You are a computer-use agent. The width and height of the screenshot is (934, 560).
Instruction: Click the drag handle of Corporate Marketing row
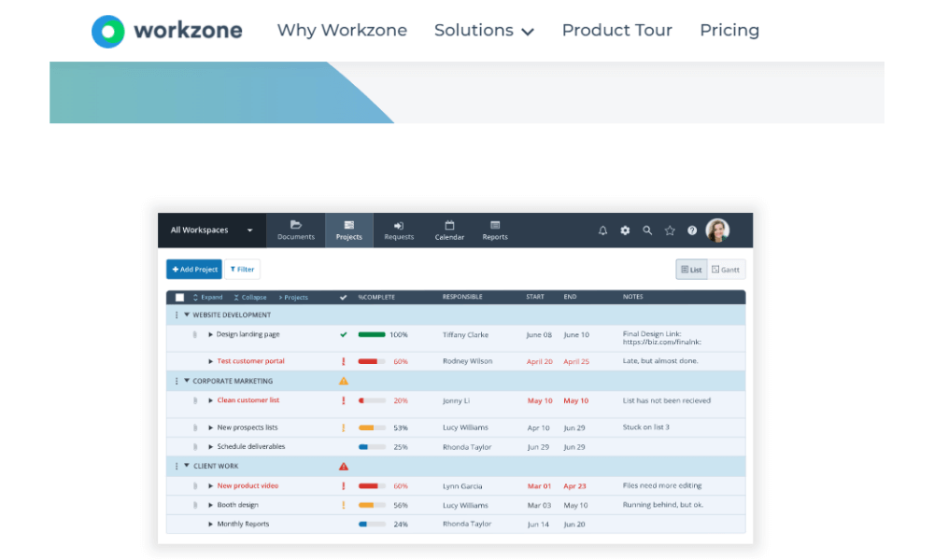click(x=177, y=381)
